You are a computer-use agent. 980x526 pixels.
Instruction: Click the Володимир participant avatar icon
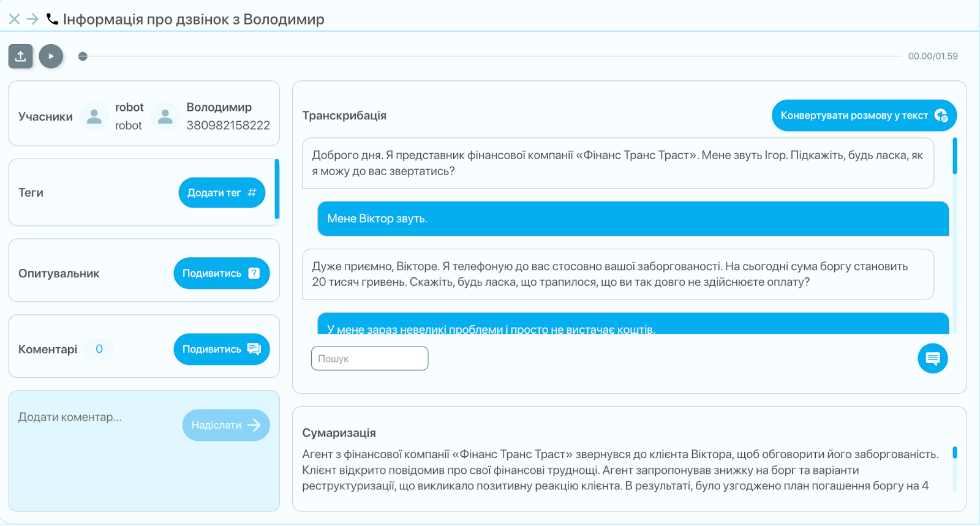[x=165, y=116]
